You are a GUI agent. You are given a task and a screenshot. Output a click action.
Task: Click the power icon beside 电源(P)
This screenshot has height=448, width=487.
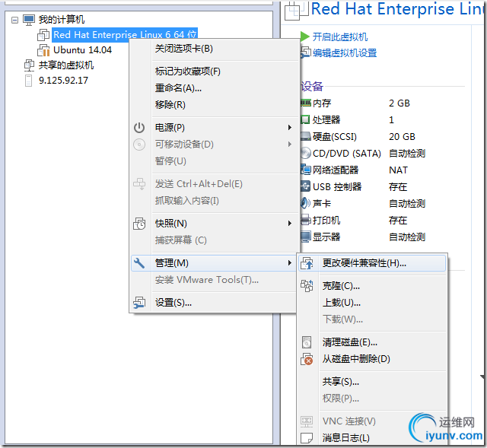(139, 128)
